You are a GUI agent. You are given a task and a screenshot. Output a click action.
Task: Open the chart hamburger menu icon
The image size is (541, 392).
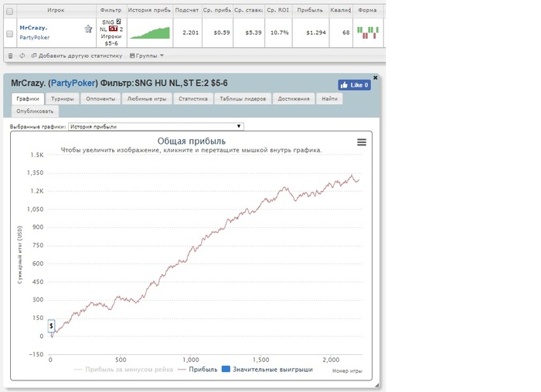pos(362,142)
